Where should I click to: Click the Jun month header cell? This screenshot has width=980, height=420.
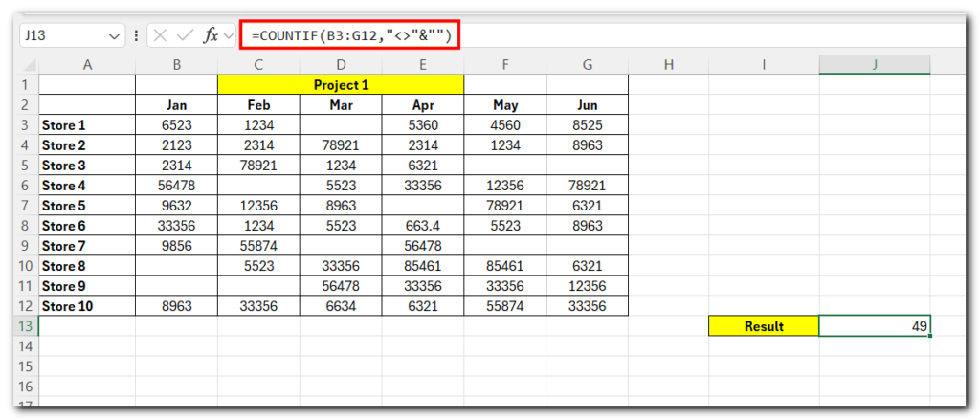[x=588, y=105]
